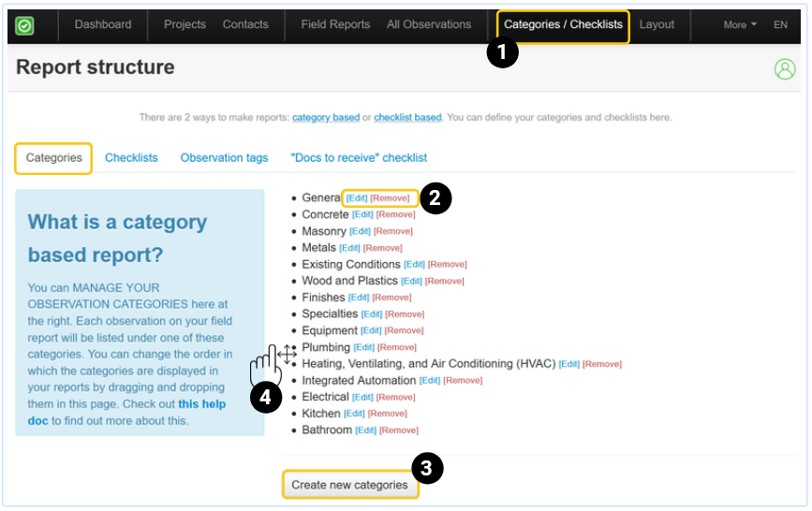Follow the 'checklist based' link
Image resolution: width=812 pixels, height=511 pixels.
407,118
